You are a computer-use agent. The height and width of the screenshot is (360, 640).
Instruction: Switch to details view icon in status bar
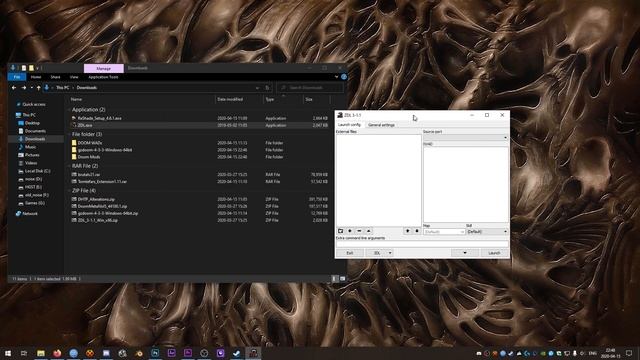tap(334, 279)
